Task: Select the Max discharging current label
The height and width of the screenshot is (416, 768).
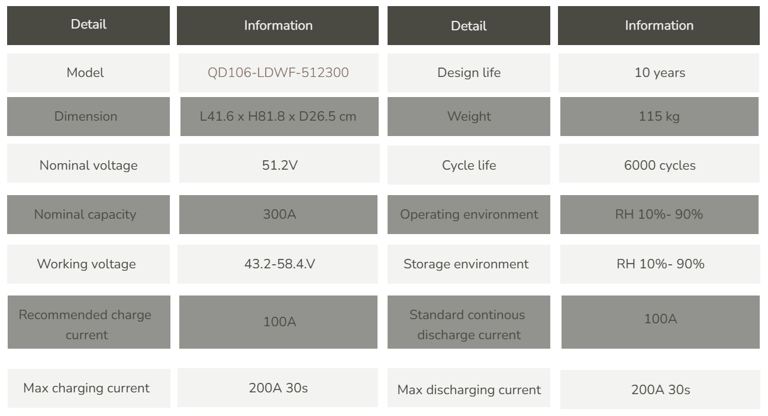Action: 469,390
